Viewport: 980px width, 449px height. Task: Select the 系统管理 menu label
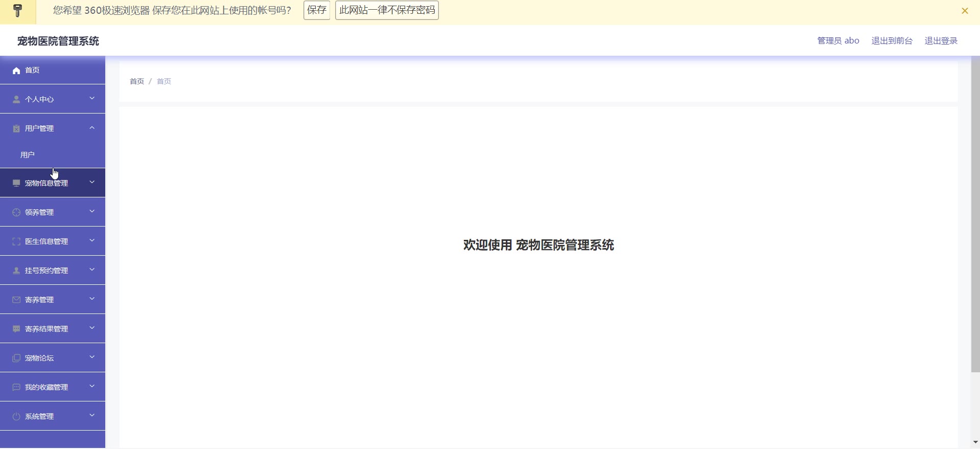39,416
